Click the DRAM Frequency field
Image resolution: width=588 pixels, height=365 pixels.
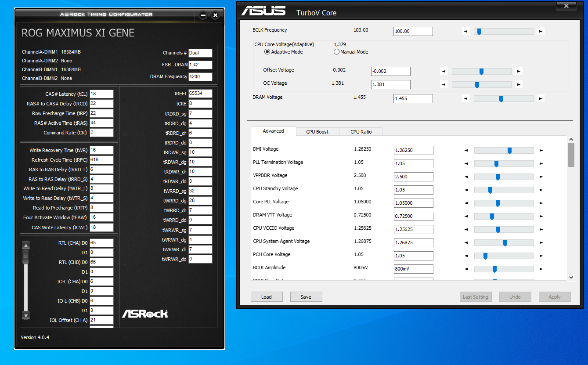200,77
